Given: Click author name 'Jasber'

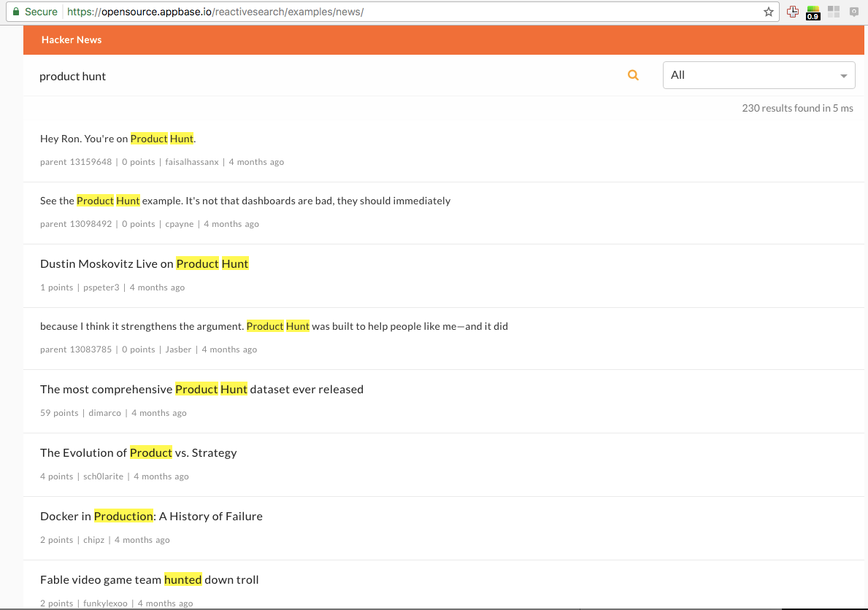Looking at the screenshot, I should pos(178,350).
